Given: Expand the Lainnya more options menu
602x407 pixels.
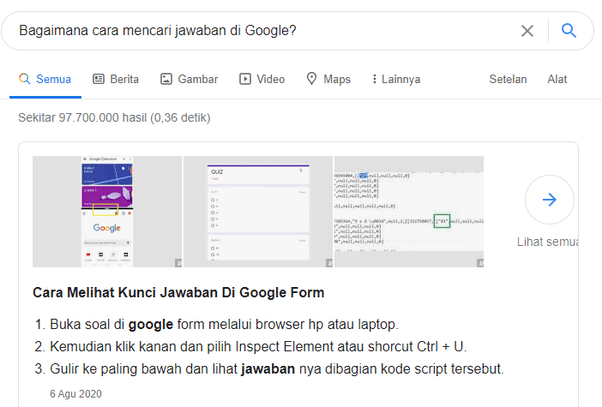Looking at the screenshot, I should pyautogui.click(x=396, y=79).
